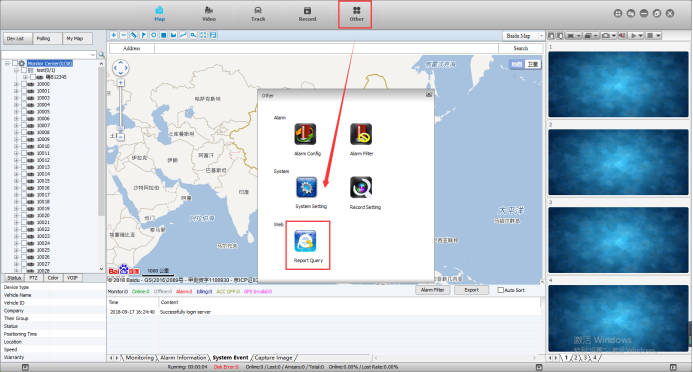Click the Export button
The width and height of the screenshot is (693, 372).
pyautogui.click(x=471, y=290)
